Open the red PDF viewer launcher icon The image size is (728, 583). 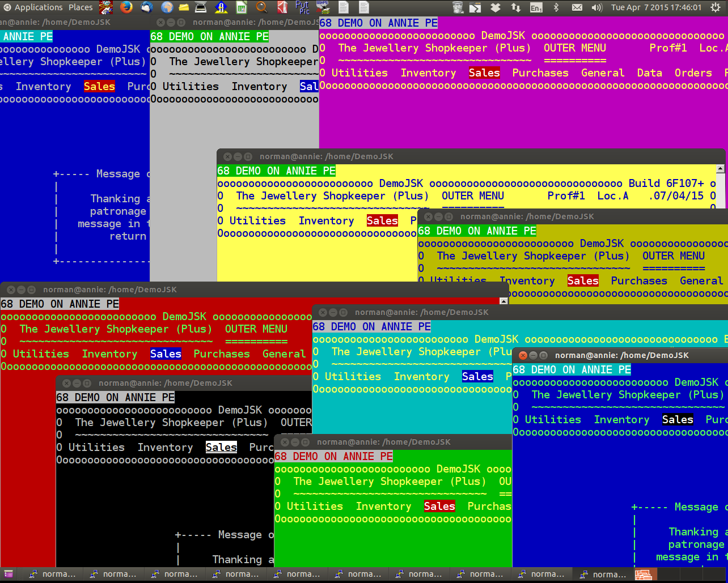[x=282, y=7]
